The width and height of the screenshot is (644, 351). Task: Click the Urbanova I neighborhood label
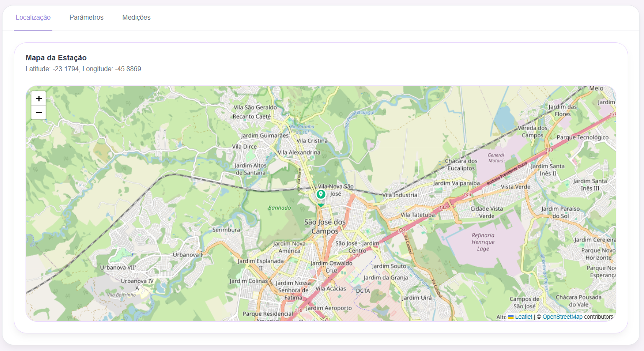click(188, 255)
